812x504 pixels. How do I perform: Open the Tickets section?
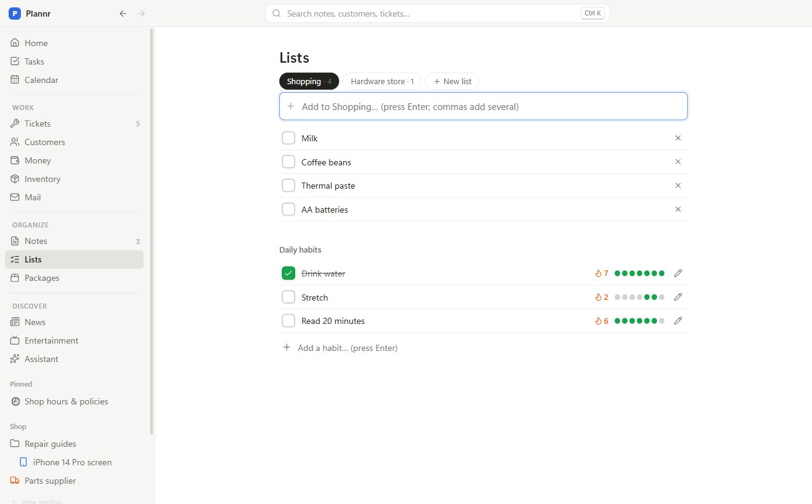point(74,124)
